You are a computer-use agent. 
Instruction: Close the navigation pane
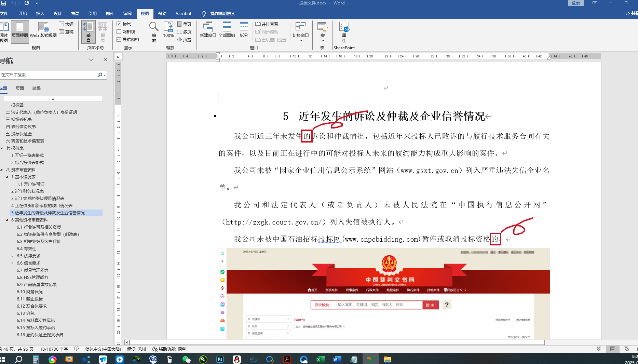point(105,59)
